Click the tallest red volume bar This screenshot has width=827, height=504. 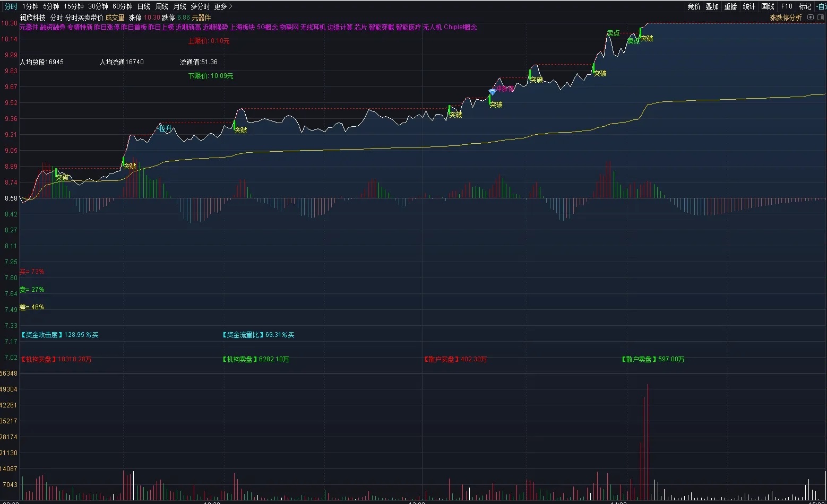click(x=648, y=442)
